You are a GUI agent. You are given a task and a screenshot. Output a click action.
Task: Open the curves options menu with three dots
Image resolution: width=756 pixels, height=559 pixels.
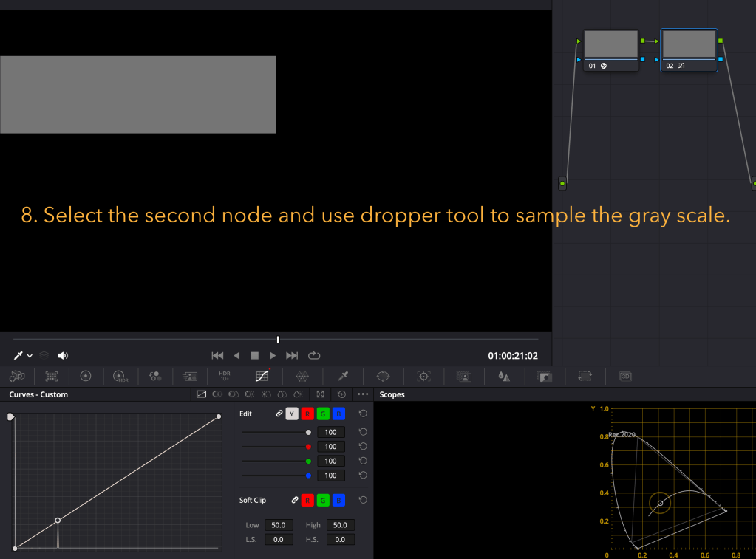(363, 394)
